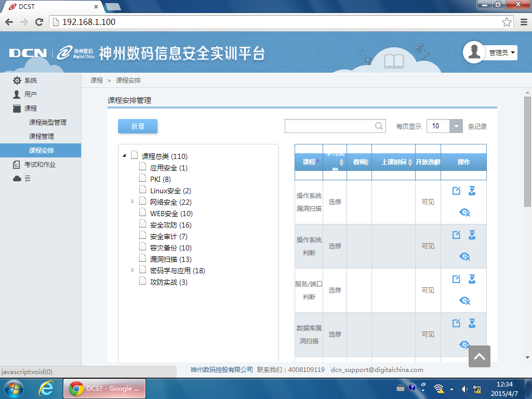Open the records-per-page dropdown showing 10

tap(445, 126)
